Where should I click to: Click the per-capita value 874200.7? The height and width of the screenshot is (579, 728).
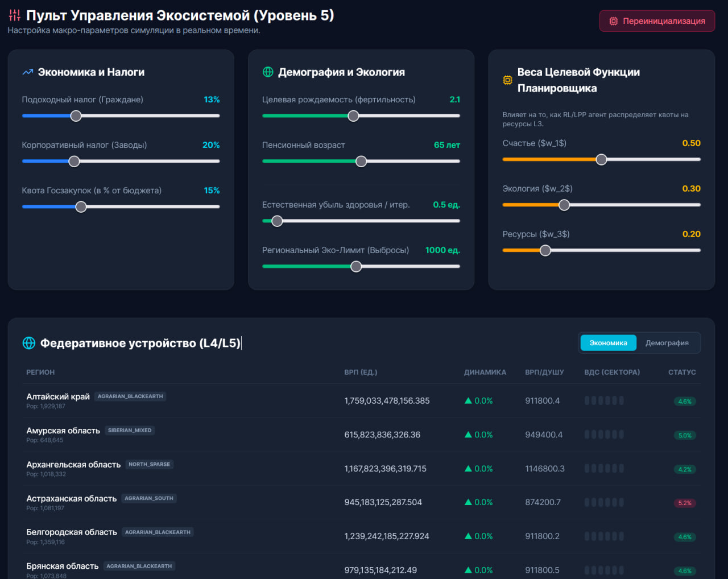point(543,502)
